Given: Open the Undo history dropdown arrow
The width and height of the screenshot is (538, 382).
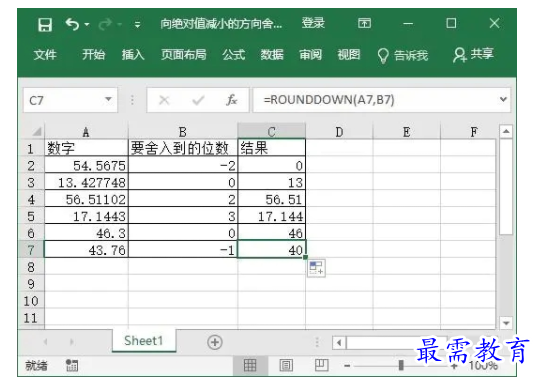Looking at the screenshot, I should pyautogui.click(x=87, y=24).
